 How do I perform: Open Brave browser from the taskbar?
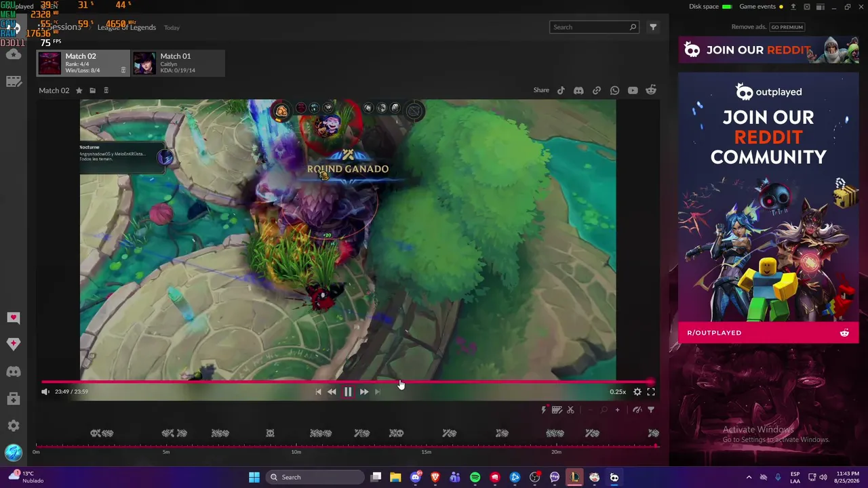(435, 477)
